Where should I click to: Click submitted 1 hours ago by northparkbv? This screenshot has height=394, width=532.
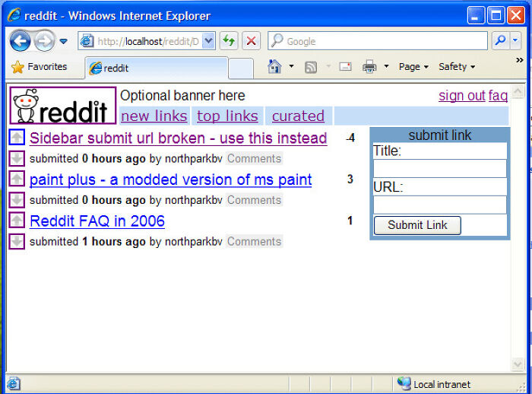tap(126, 241)
